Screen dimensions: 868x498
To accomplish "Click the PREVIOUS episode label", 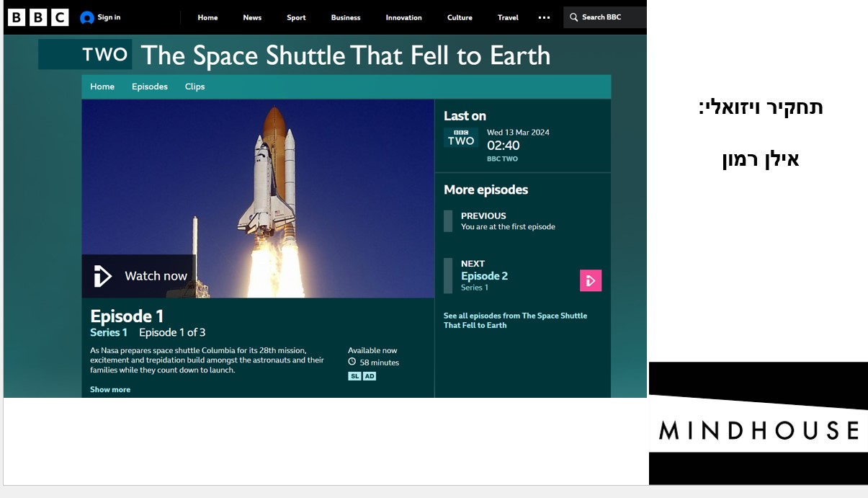I will 483,215.
